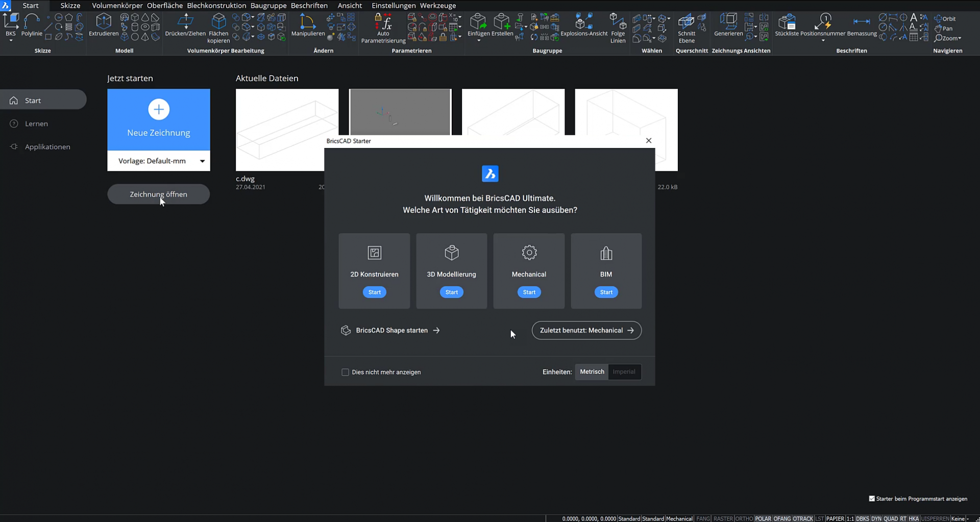
Task: Click the Erstellen component tool
Action: [x=502, y=25]
